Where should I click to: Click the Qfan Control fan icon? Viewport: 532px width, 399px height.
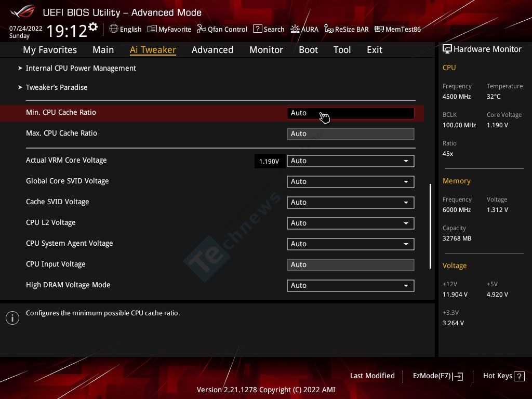point(201,29)
